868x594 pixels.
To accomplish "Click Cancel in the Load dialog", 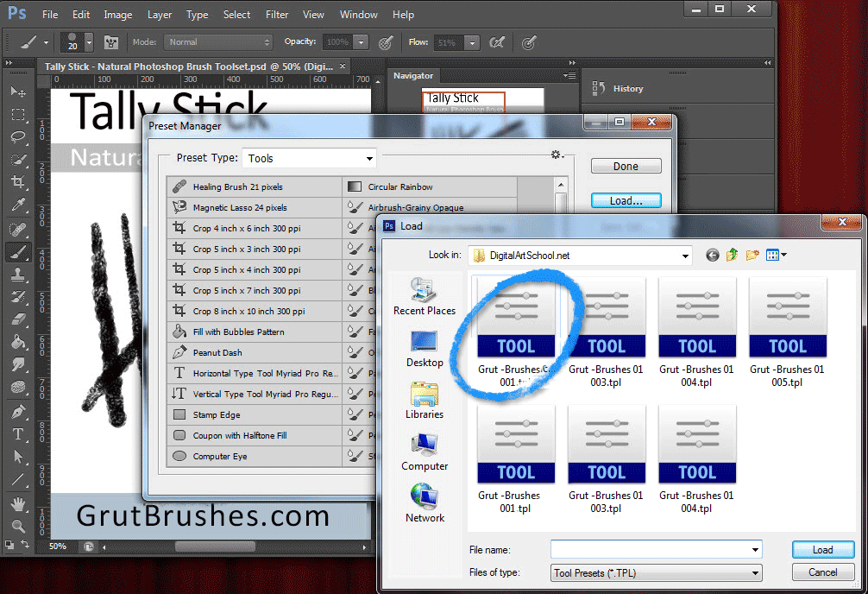I will pos(822,572).
